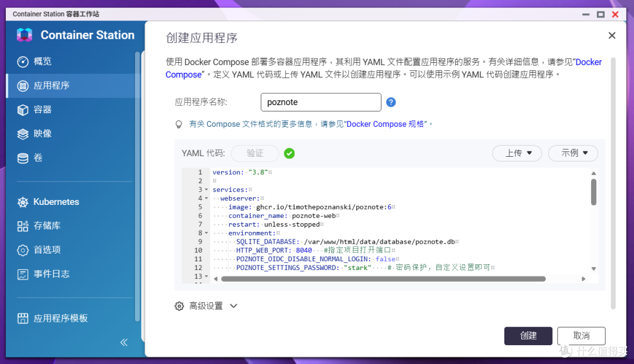Click the dialog's right-side vertical scrollbar
Image resolution: width=634 pixels, height=364 pixels.
point(613,183)
